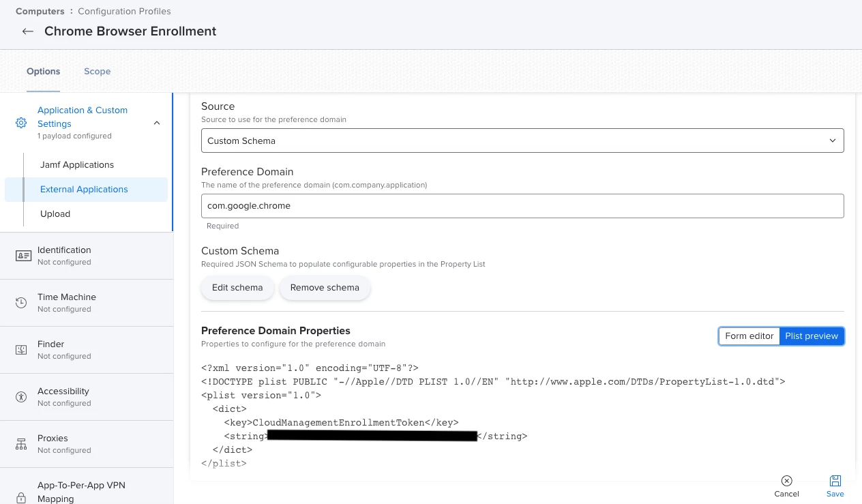
Task: Switch to Form editor view
Action: pyautogui.click(x=749, y=336)
